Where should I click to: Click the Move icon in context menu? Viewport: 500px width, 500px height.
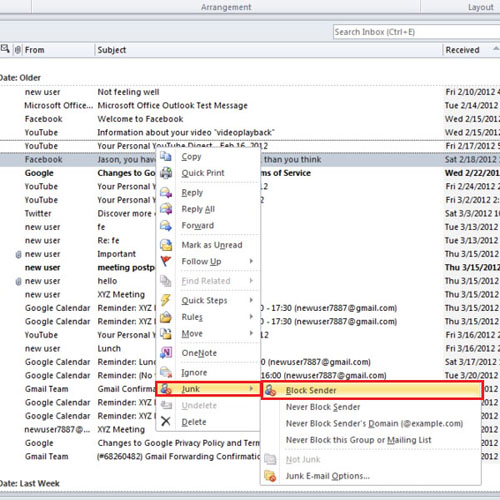pyautogui.click(x=166, y=333)
